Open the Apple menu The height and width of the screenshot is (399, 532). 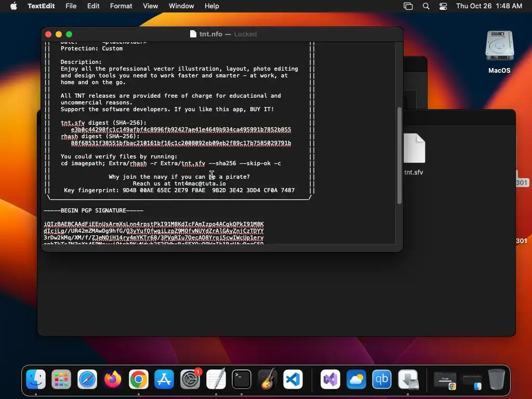(14, 6)
